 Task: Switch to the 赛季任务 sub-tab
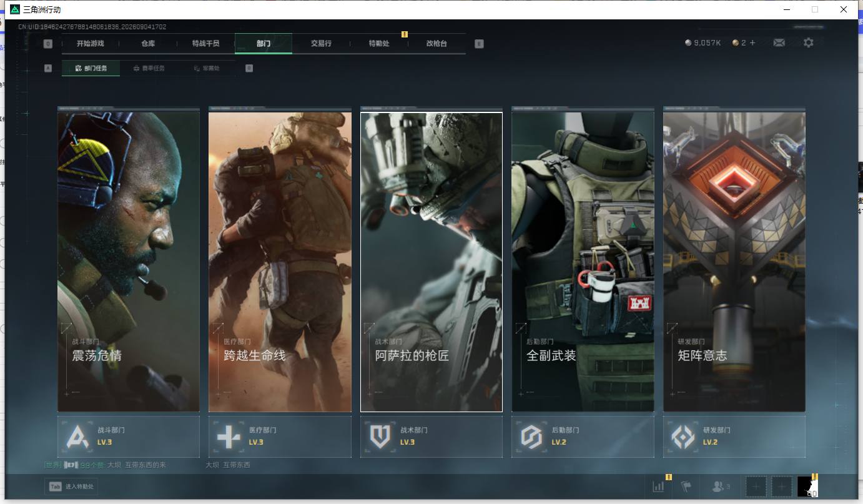pos(149,68)
